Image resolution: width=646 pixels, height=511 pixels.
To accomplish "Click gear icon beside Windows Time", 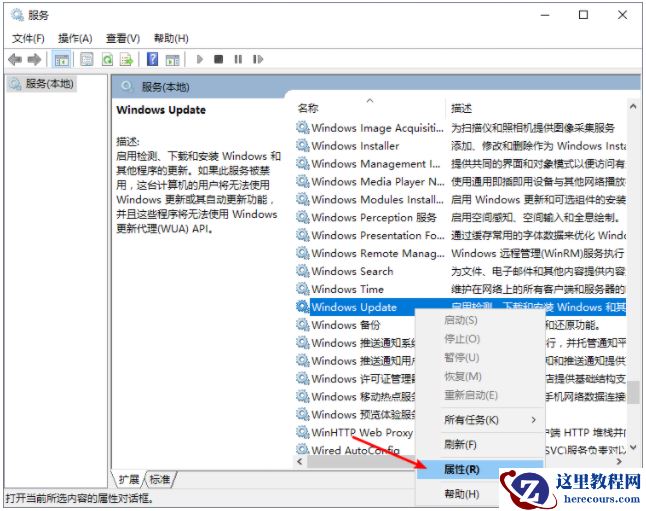I will (x=303, y=289).
